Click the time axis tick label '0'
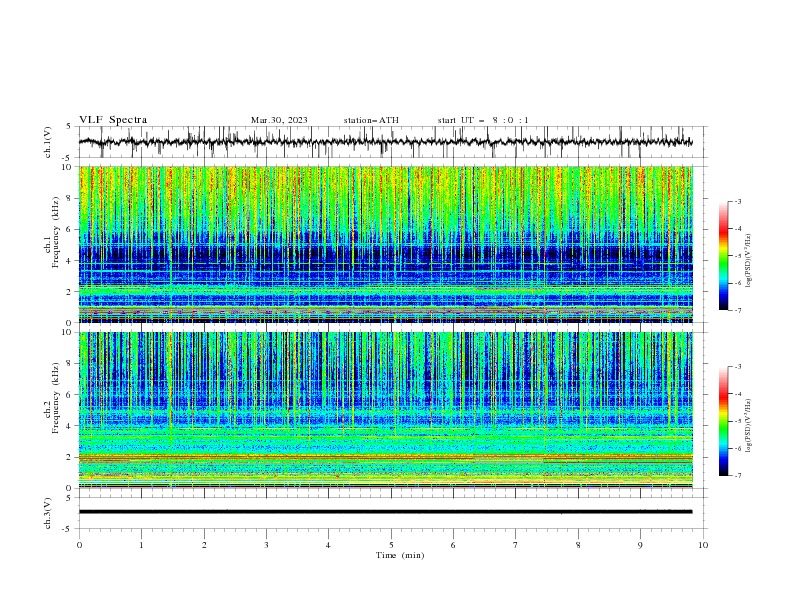Image resolution: width=792 pixels, height=612 pixels. click(x=79, y=545)
